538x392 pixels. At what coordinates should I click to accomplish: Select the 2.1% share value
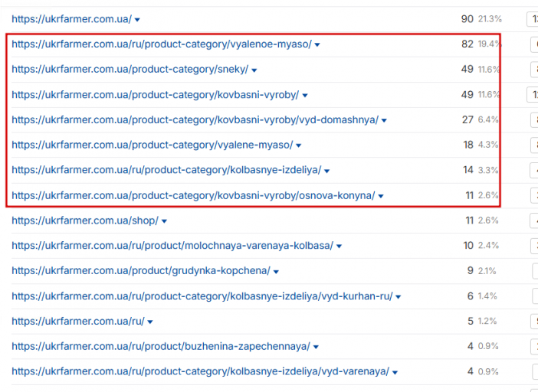coord(487,271)
